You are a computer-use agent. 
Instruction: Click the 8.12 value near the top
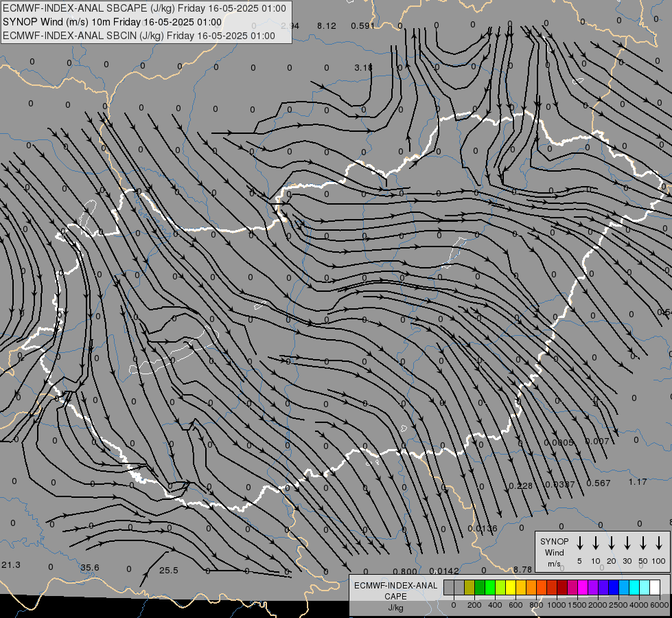click(327, 25)
